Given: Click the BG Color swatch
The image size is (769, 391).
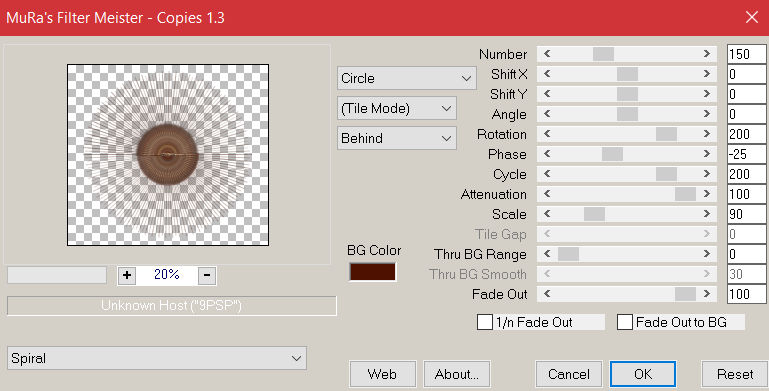Looking at the screenshot, I should point(372,272).
